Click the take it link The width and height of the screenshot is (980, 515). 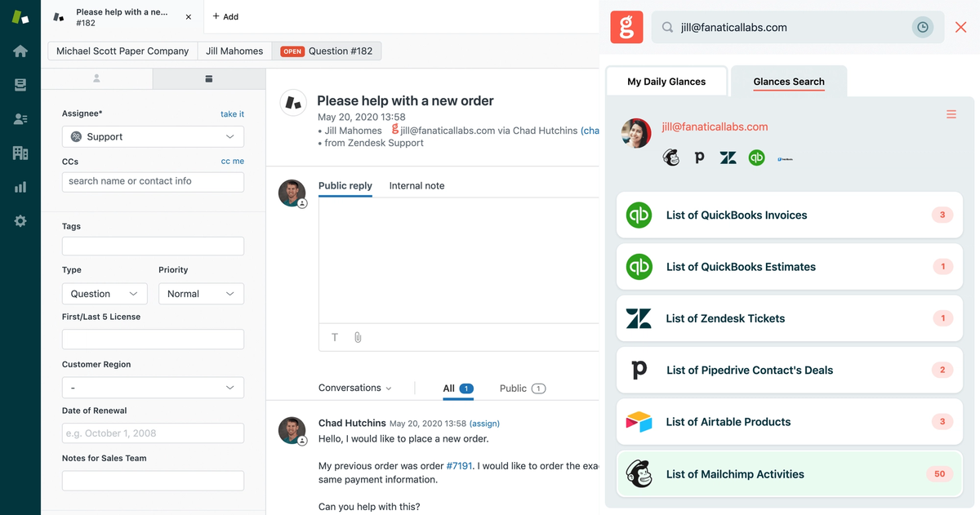point(232,114)
